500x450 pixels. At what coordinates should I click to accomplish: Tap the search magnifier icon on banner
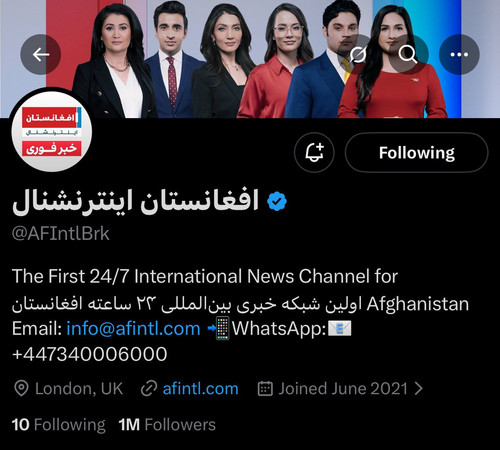tap(408, 54)
